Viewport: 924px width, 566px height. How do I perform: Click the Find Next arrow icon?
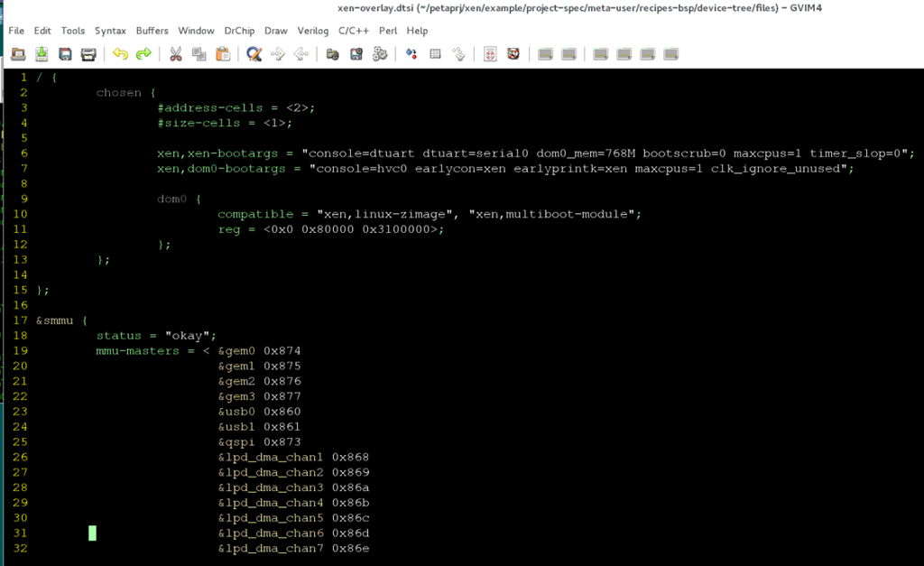coord(278,54)
